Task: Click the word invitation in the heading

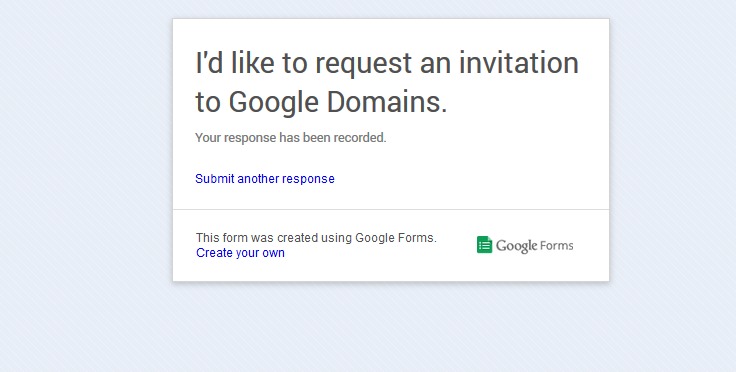Action: 519,63
